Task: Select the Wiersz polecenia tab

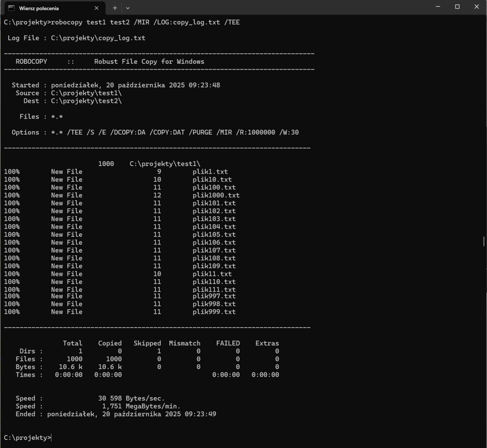Action: [x=52, y=8]
